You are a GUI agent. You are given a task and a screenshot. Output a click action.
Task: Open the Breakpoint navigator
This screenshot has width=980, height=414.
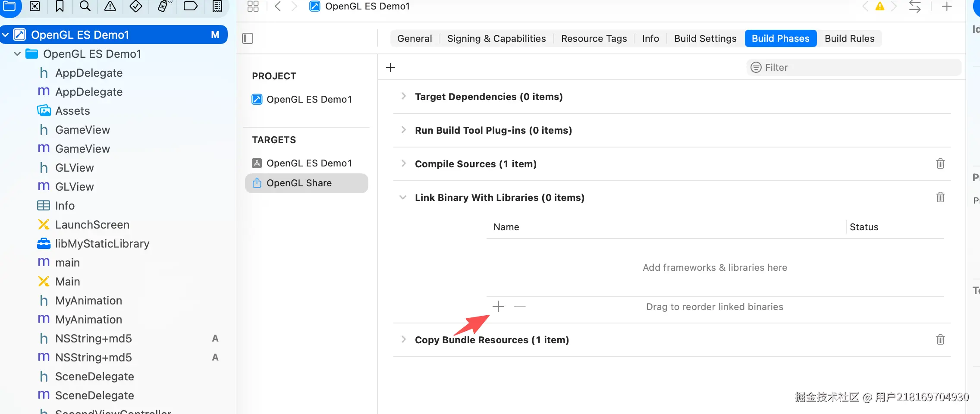click(190, 6)
